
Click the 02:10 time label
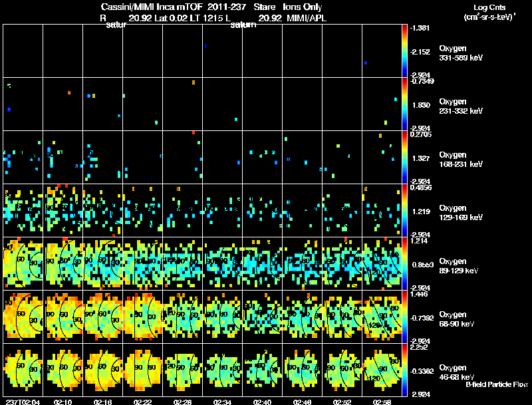(63, 402)
